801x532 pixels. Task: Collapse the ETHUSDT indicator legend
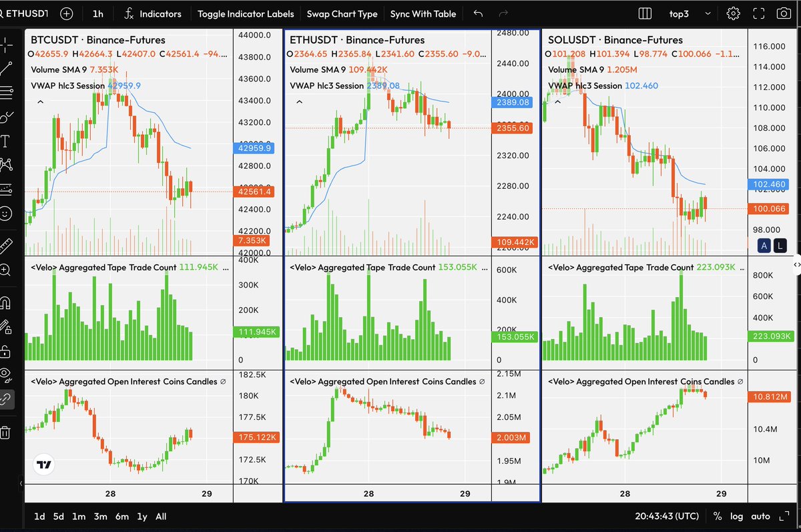pyautogui.click(x=299, y=102)
